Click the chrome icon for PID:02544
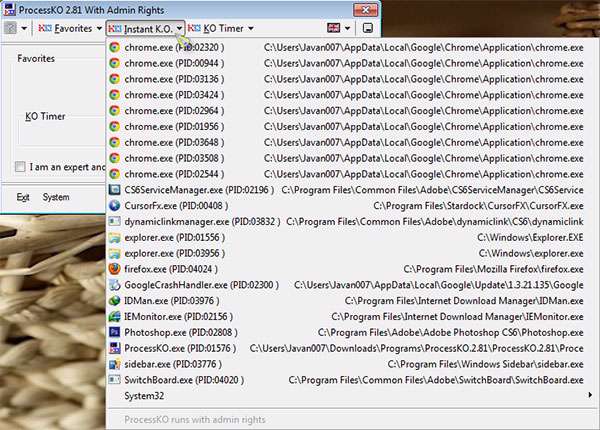This screenshot has width=600, height=430. pyautogui.click(x=114, y=174)
